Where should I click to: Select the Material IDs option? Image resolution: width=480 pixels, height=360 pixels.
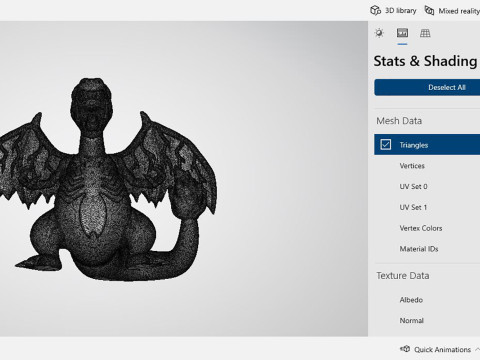coord(419,249)
